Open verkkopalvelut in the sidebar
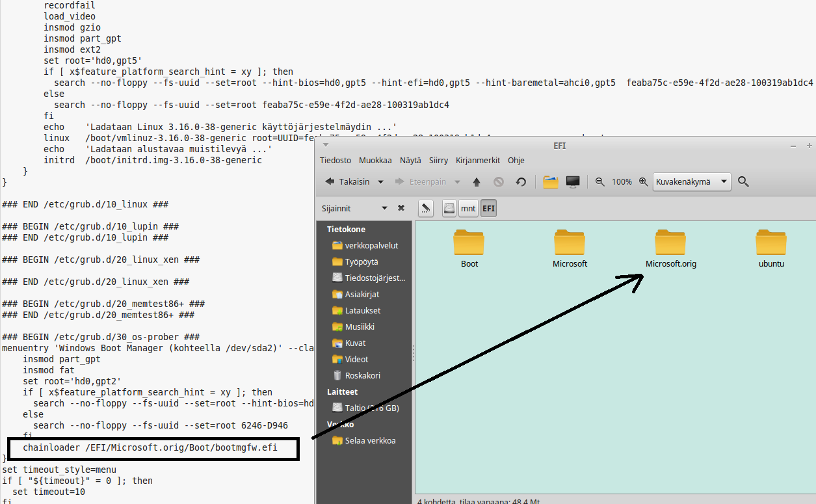816x504 pixels. pos(364,246)
